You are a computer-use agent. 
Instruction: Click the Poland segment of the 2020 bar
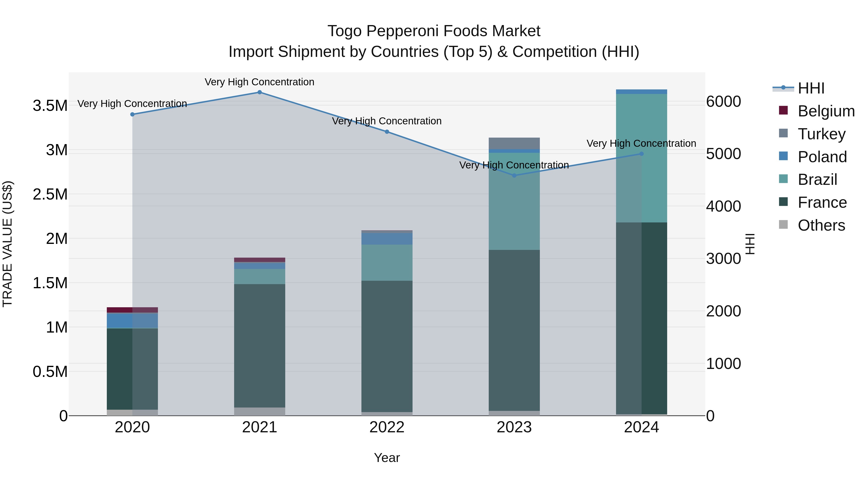coord(132,320)
